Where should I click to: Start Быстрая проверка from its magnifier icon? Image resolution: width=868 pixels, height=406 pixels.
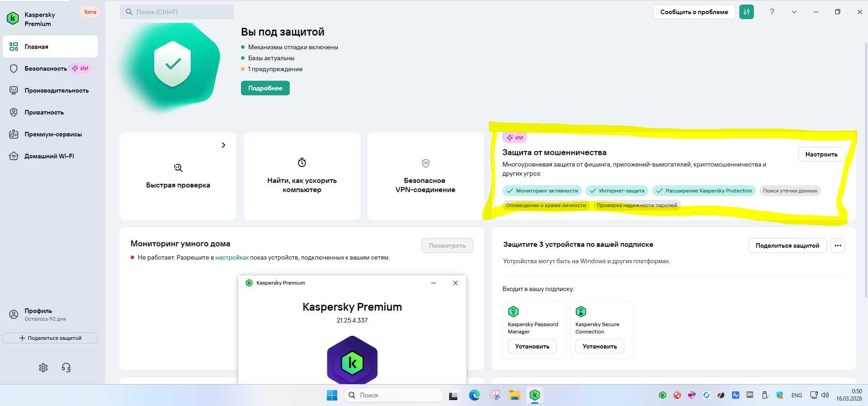pos(178,168)
